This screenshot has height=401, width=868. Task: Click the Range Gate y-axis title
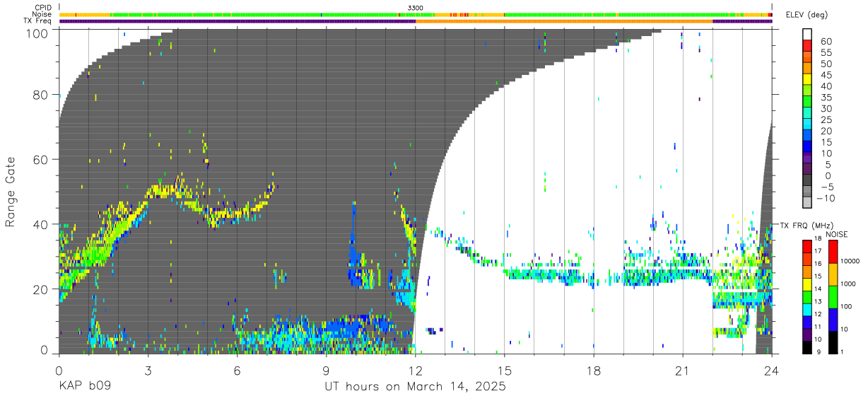click(11, 192)
